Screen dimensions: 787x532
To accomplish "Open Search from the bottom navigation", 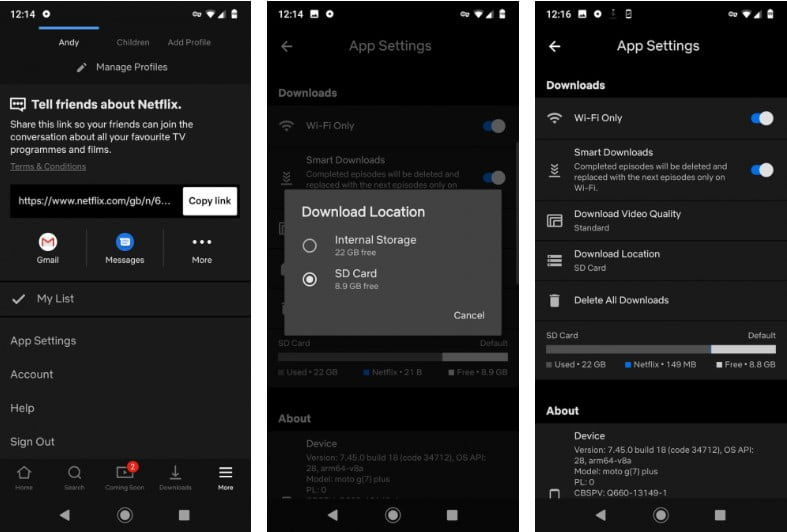I will coord(75,476).
